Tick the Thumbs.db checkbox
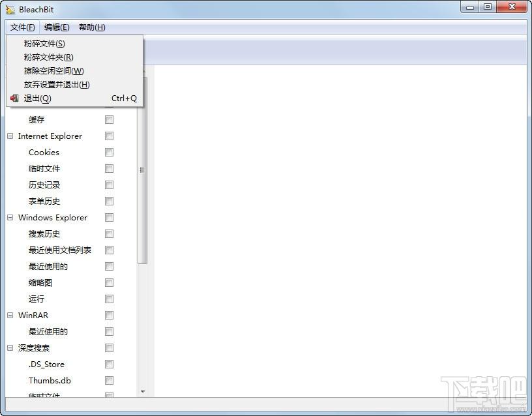 click(110, 380)
